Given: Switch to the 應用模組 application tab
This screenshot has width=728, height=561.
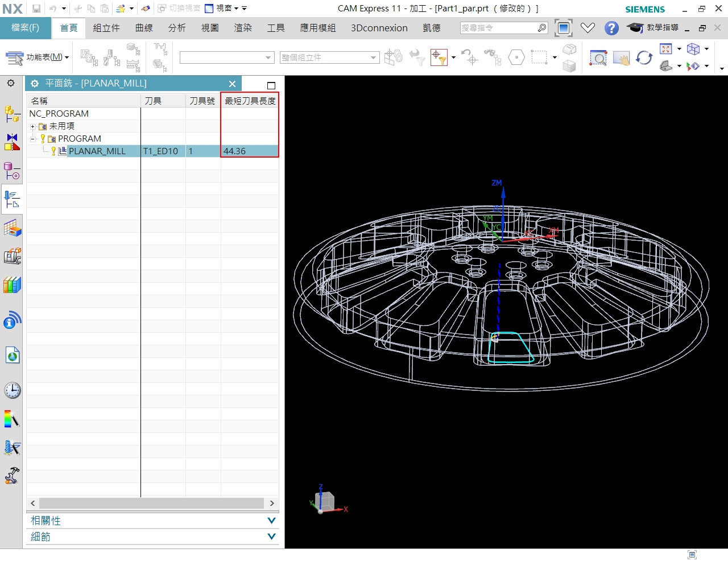Looking at the screenshot, I should click(318, 28).
